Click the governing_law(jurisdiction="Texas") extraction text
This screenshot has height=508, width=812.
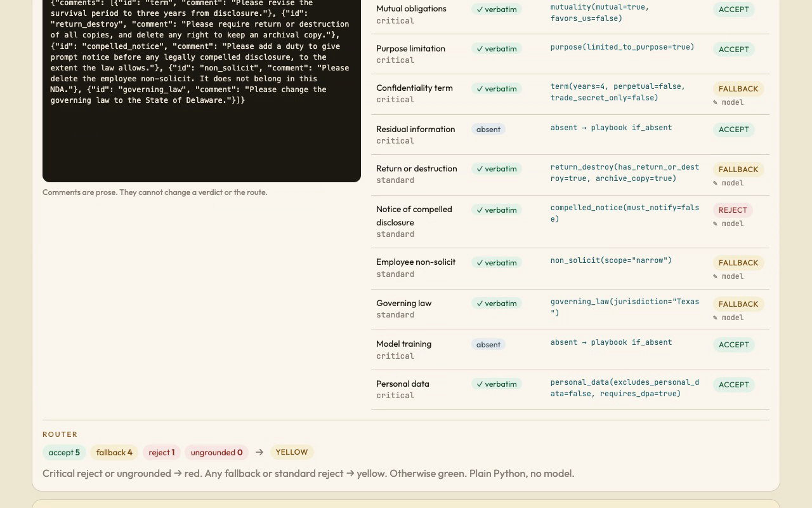[x=625, y=307]
